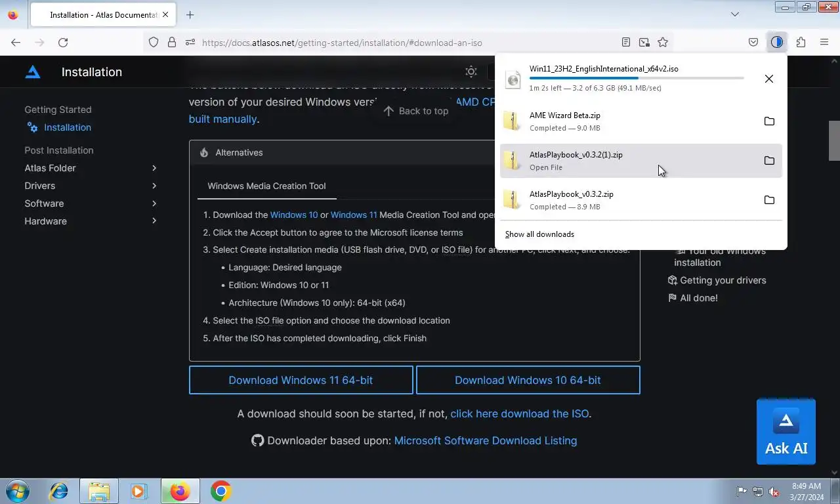This screenshot has height=504, width=840.
Task: Open the Ask AI widget
Action: point(786,432)
